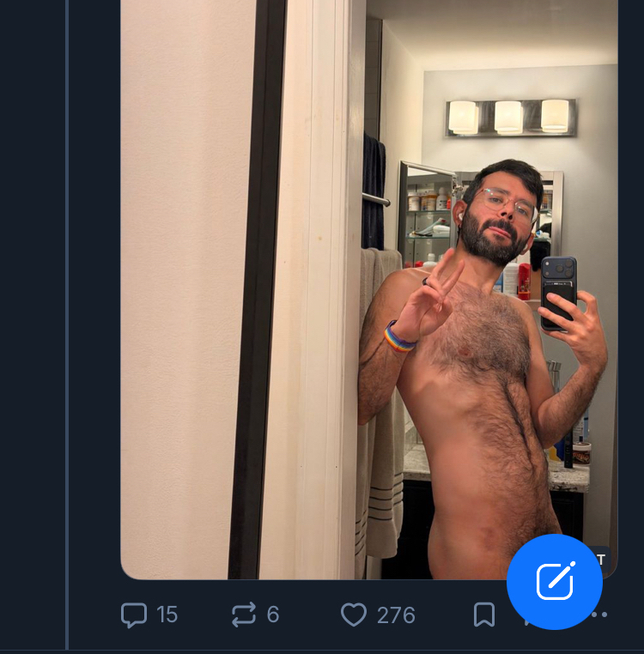Image resolution: width=644 pixels, height=654 pixels.
Task: Click blank space between 276 and bookmark
Action: coord(445,615)
